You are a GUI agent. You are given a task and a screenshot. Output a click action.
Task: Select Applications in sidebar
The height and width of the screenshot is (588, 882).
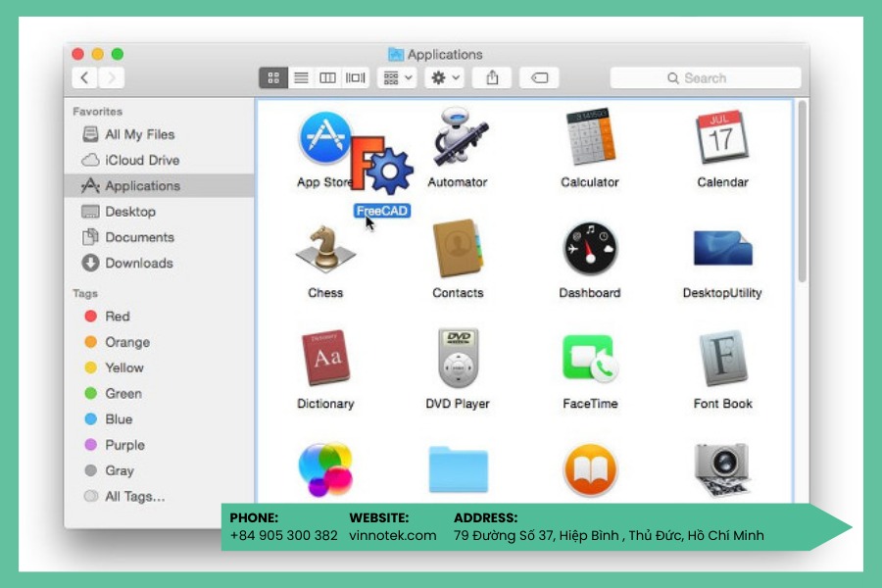(159, 185)
